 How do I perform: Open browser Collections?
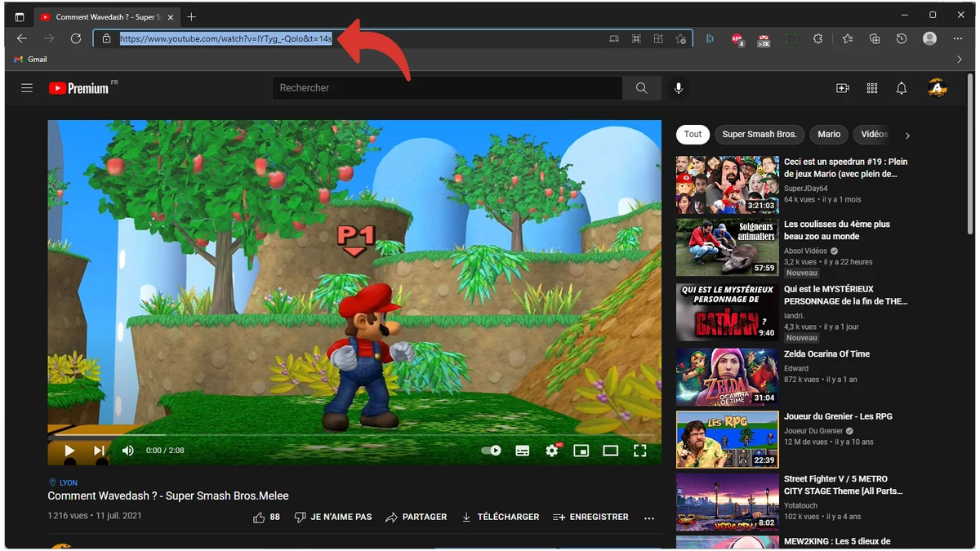click(x=875, y=38)
